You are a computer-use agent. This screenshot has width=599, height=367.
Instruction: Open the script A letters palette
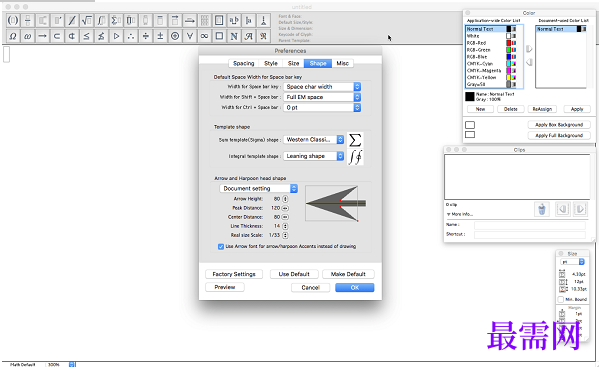tap(249, 36)
